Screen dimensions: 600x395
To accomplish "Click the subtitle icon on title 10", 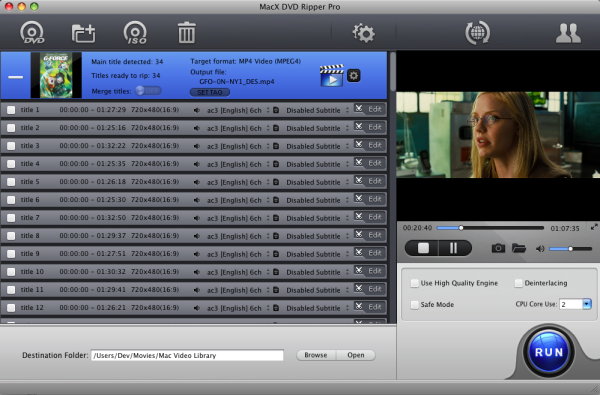I will 276,272.
